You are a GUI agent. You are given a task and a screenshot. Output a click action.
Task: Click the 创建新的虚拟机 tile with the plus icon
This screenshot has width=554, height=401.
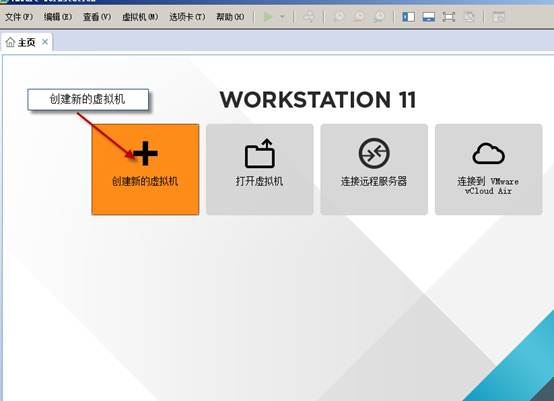point(145,169)
